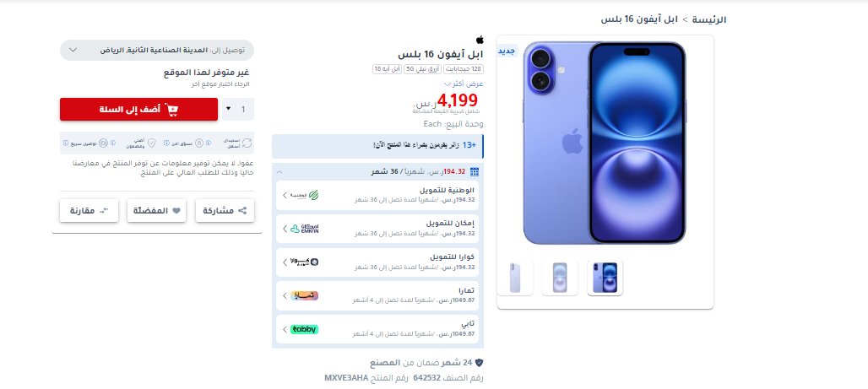Click the الرئيسة breadcrumb link

709,19
